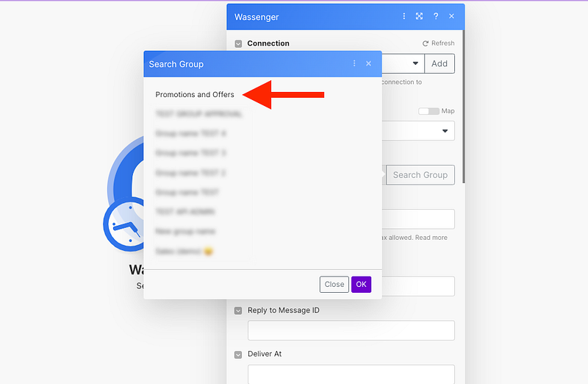Select Promotions and Offers group
The image size is (588, 384).
[x=195, y=95]
